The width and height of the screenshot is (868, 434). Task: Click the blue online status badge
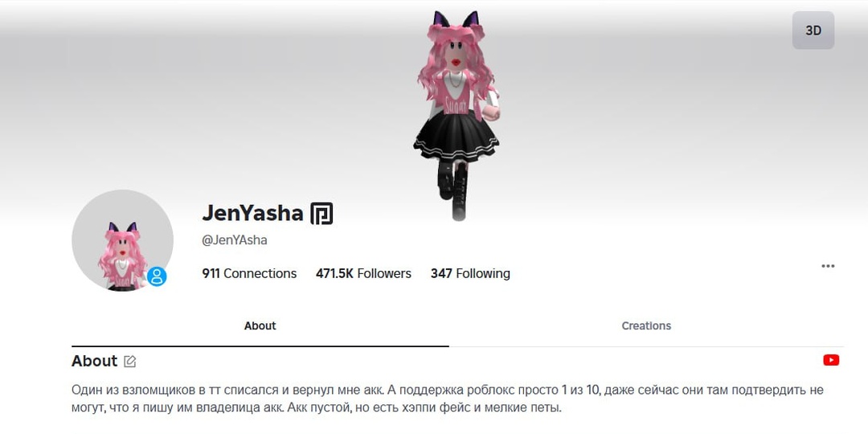(x=157, y=276)
